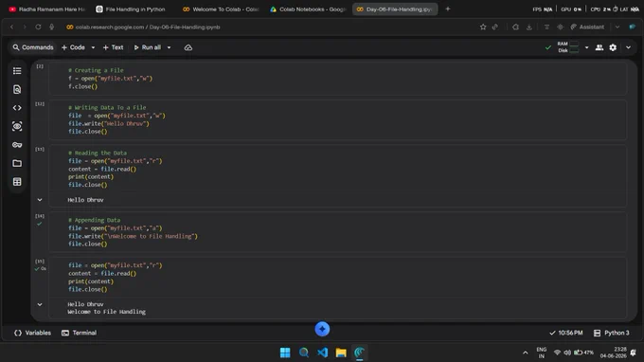Screen dimensions: 644x362
Task: Switch to Radha Ramanam YouTube tab
Action: (x=46, y=9)
